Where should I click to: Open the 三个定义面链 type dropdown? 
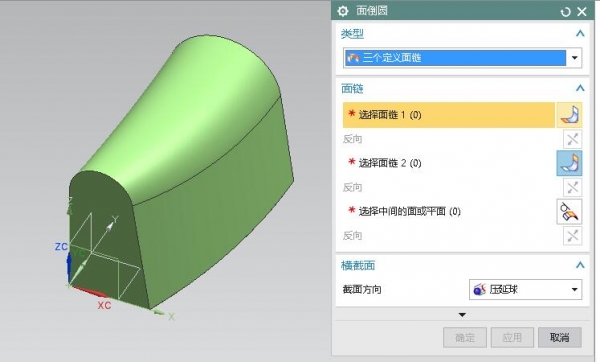463,58
